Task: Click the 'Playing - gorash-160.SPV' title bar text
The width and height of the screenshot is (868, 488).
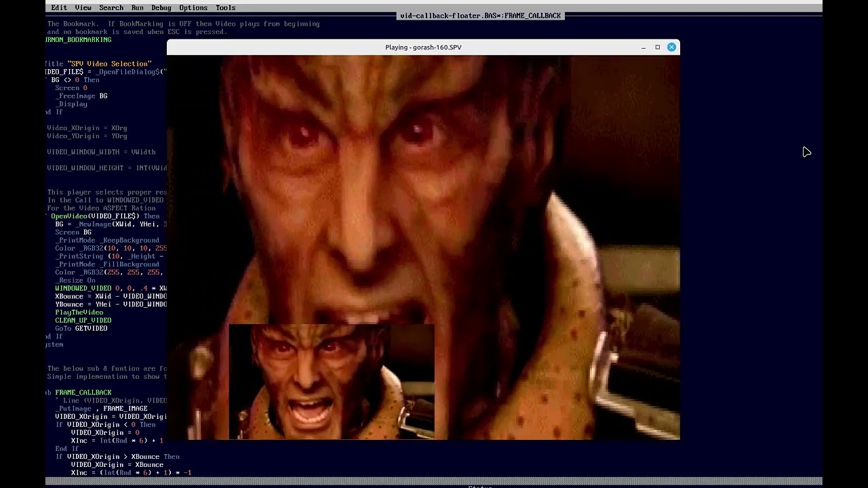Action: 423,47
